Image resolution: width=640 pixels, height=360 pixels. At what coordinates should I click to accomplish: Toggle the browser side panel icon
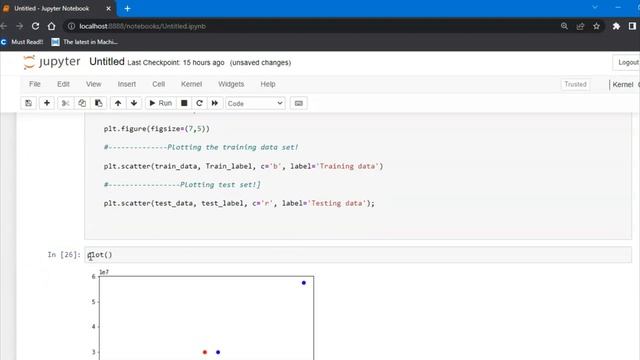click(633, 26)
